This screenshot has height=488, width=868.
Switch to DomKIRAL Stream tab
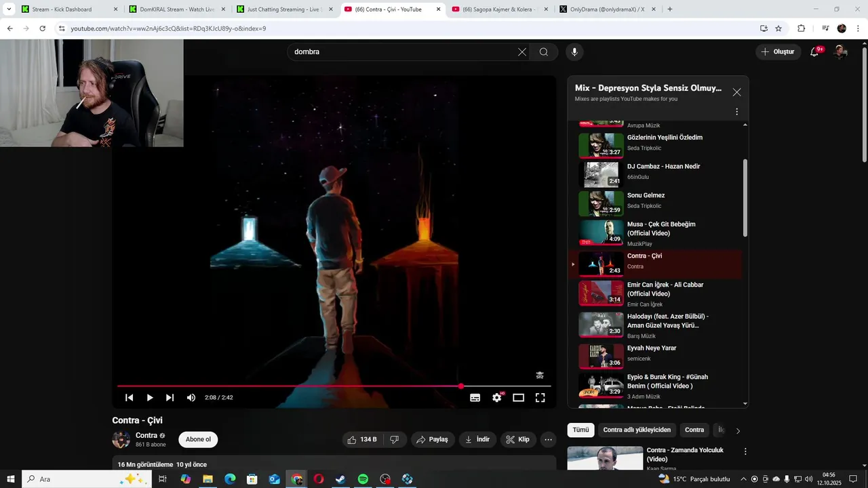click(x=176, y=9)
